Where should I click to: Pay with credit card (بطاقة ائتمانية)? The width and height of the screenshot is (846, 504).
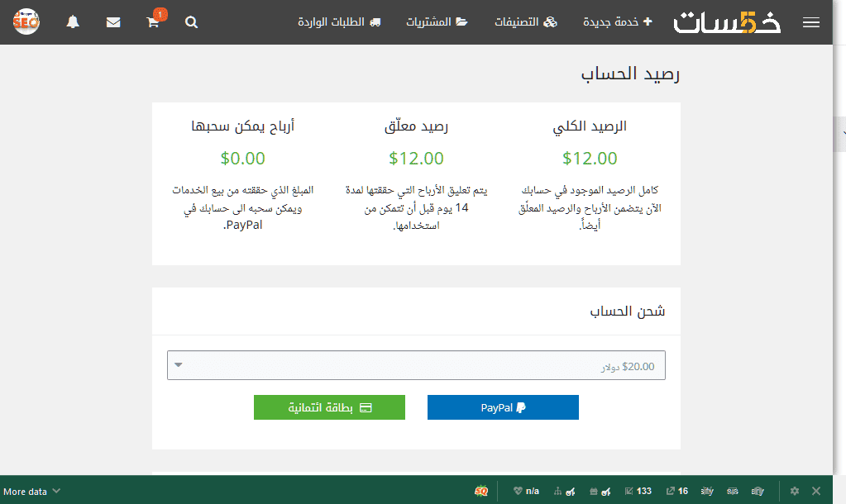329,407
